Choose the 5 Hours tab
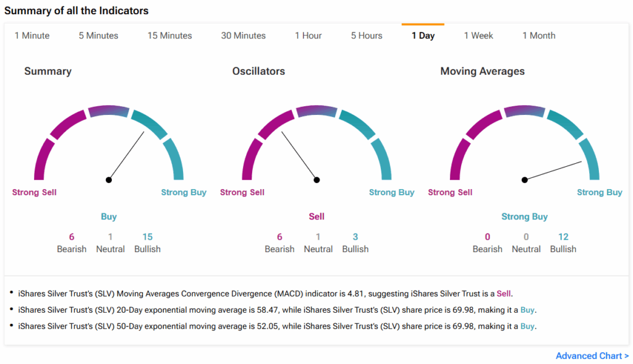The width and height of the screenshot is (633, 364). point(367,36)
